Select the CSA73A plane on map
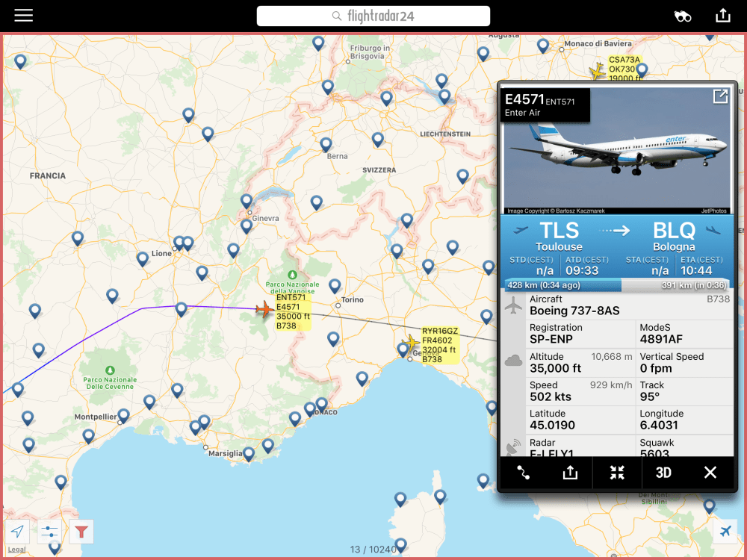The width and height of the screenshot is (747, 560). tap(597, 72)
